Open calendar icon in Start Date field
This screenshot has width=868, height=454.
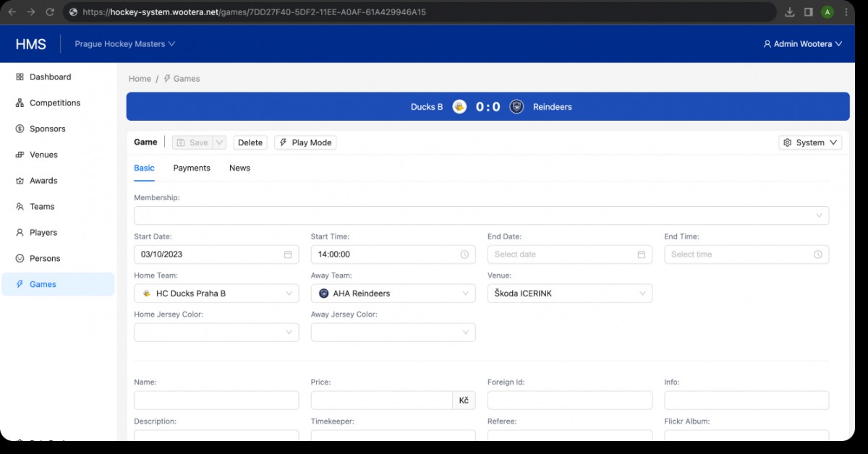288,254
